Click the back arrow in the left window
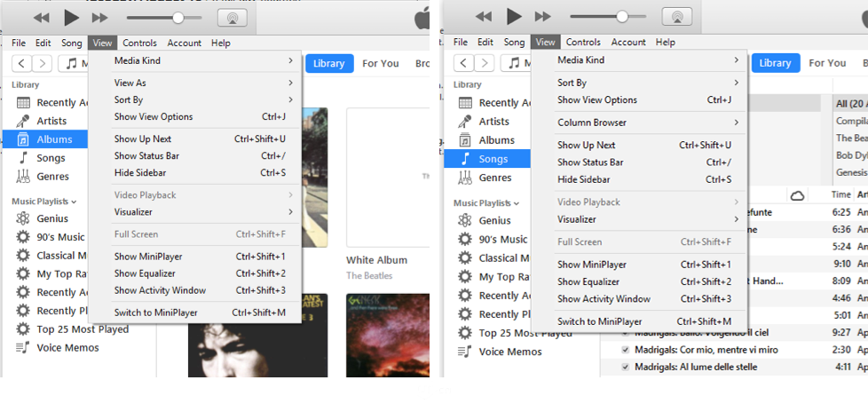 (x=21, y=63)
